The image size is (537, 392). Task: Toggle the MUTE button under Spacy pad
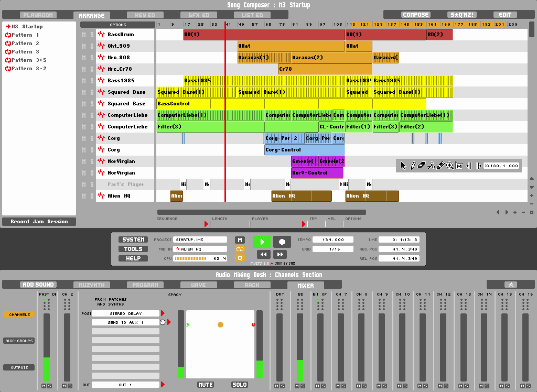[206, 385]
